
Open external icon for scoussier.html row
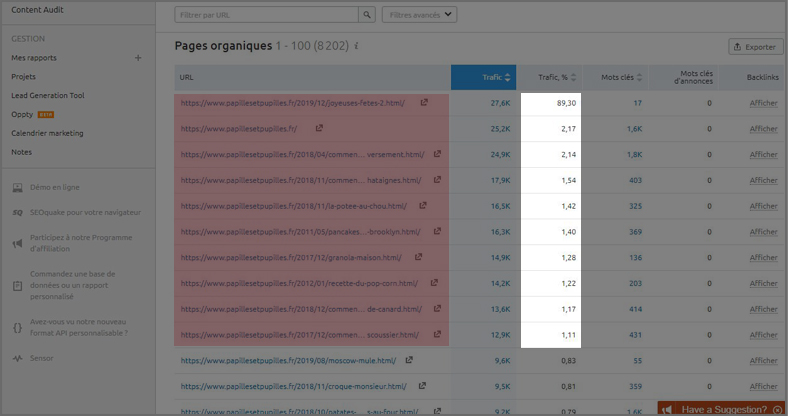point(437,334)
